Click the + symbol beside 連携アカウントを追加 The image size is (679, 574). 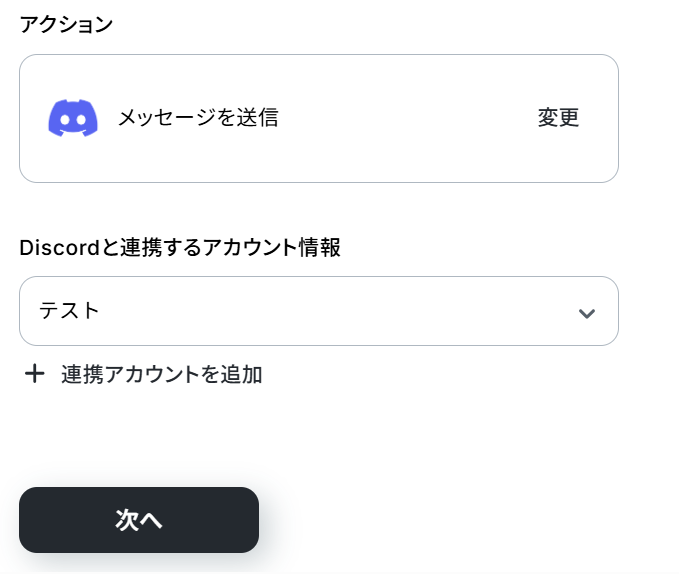pos(35,374)
